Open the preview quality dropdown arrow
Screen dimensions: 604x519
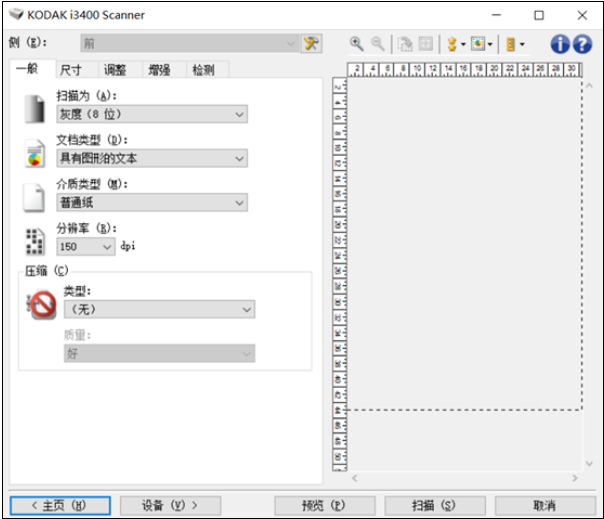click(x=463, y=44)
